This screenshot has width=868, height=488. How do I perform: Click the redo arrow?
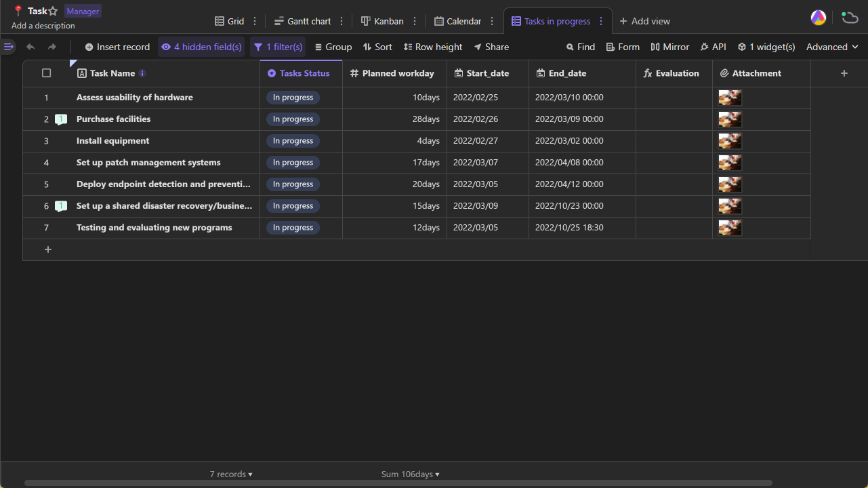click(x=52, y=47)
